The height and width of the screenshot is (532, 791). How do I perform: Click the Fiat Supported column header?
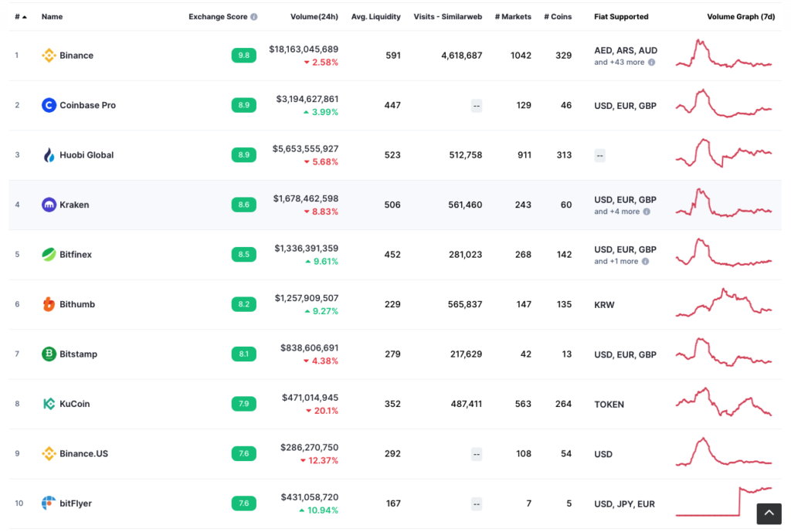(621, 17)
